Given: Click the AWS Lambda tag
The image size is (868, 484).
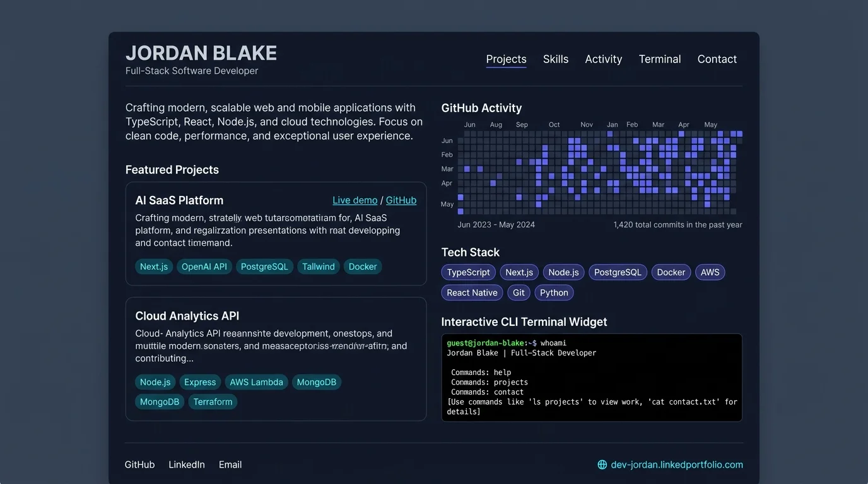Looking at the screenshot, I should (256, 382).
